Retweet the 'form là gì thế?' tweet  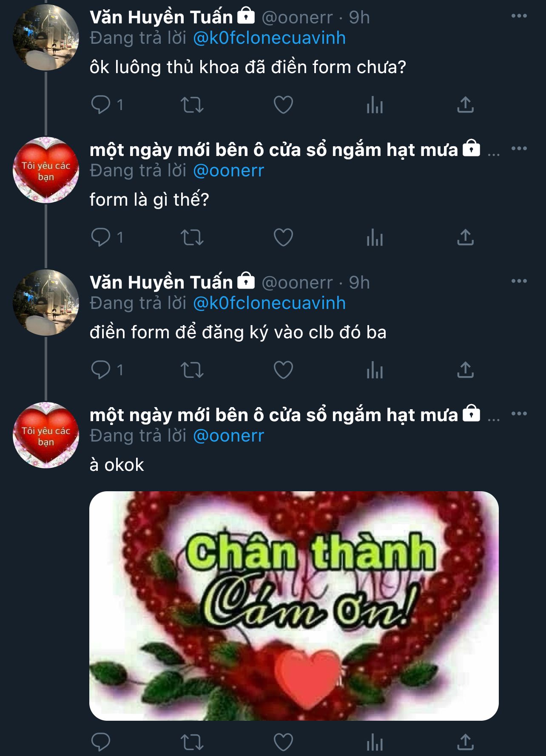click(x=192, y=237)
